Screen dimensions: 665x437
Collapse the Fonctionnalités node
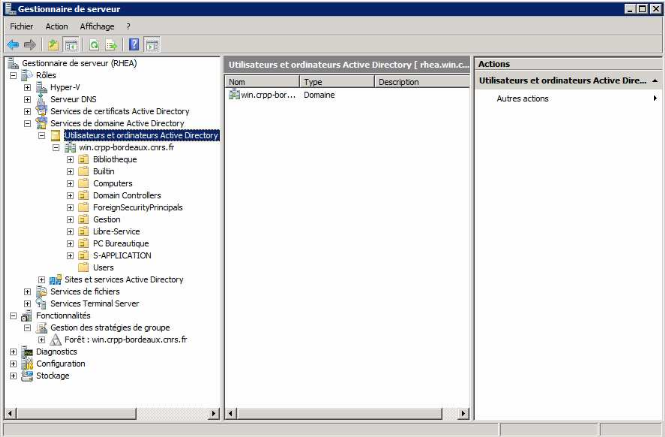click(14, 316)
